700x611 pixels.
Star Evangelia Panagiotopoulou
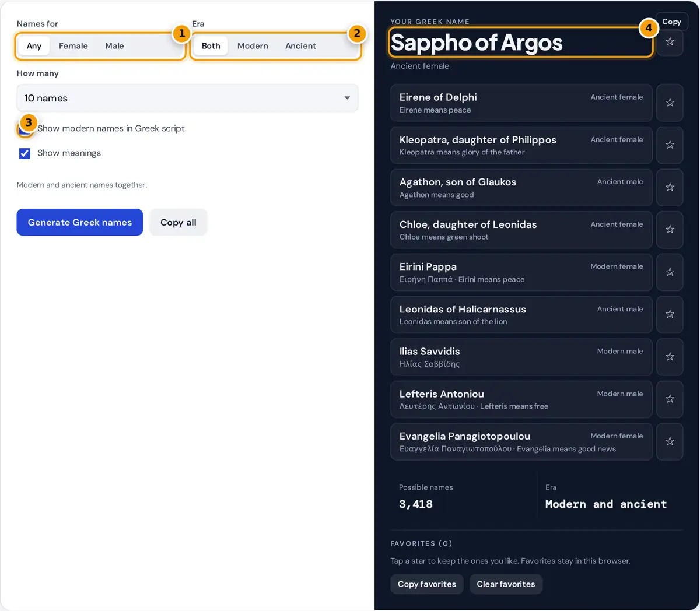pyautogui.click(x=670, y=441)
